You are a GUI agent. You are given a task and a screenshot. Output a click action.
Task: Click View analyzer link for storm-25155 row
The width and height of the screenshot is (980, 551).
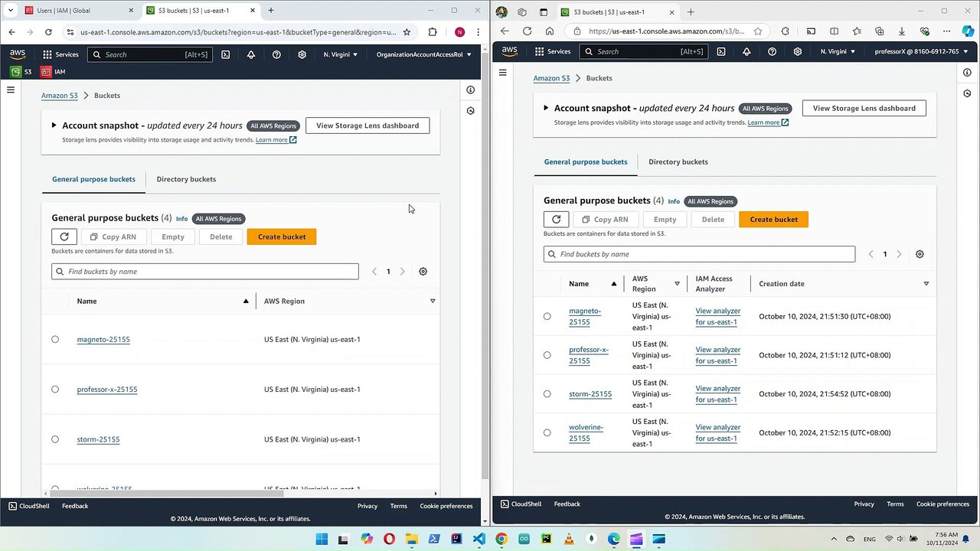coord(718,394)
